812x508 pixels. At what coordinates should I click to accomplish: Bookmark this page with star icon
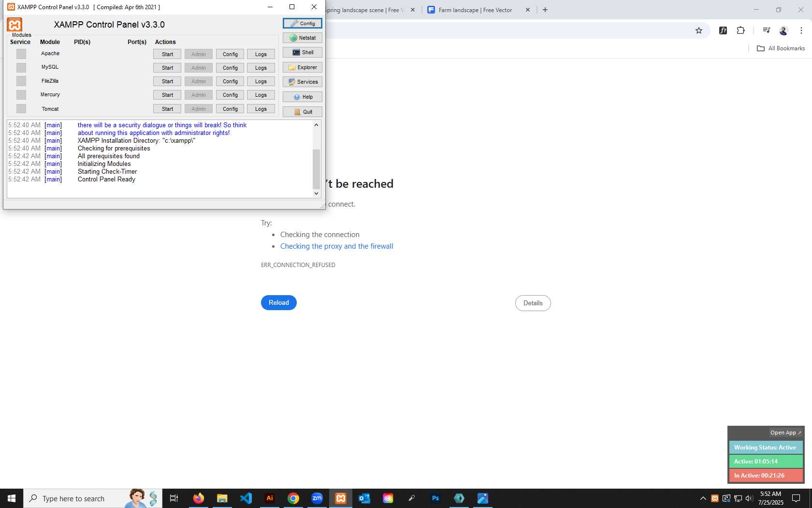tap(699, 30)
